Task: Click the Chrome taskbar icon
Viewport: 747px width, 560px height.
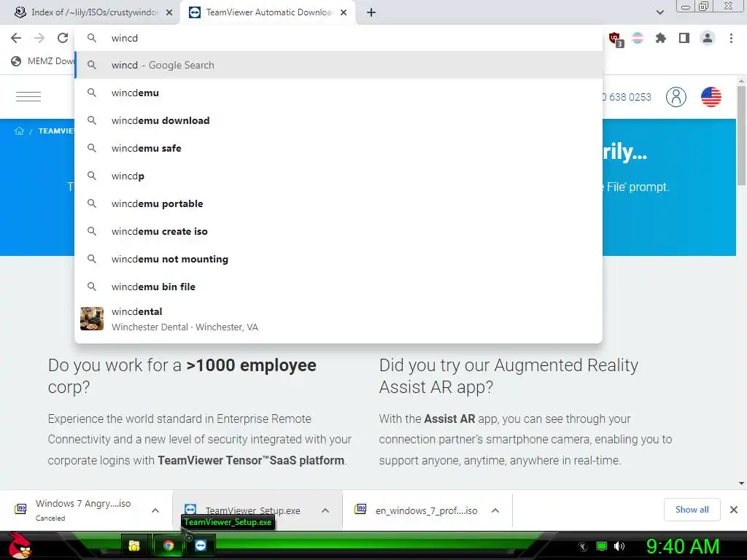Action: 168,545
